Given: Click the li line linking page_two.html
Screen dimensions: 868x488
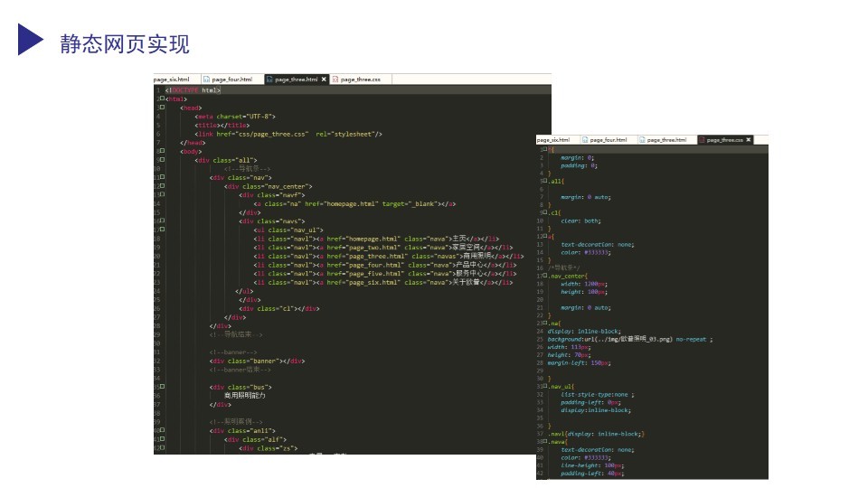Looking at the screenshot, I should coord(383,248).
